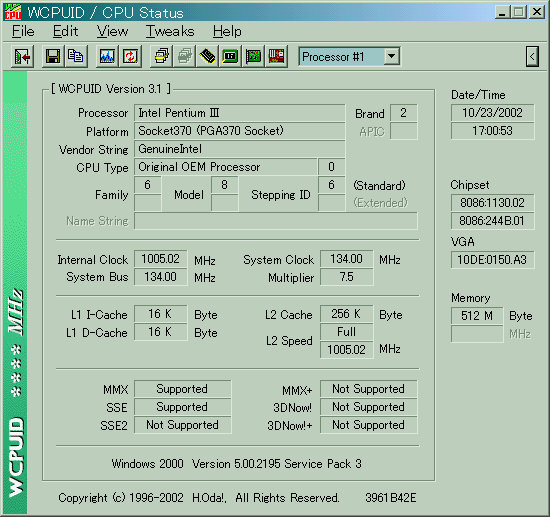The image size is (550, 517).
Task: Open the Help menu
Action: pyautogui.click(x=227, y=32)
